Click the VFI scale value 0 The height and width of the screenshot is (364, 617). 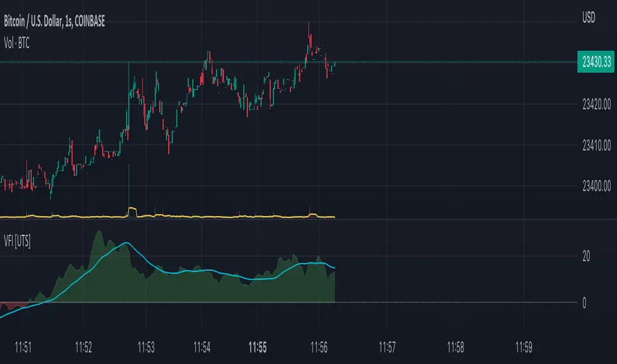pos(585,302)
